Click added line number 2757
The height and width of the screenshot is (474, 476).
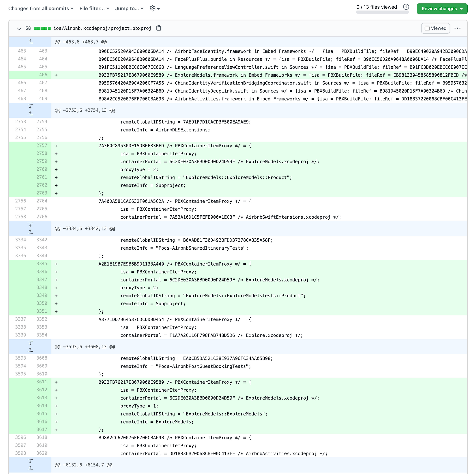point(42,145)
